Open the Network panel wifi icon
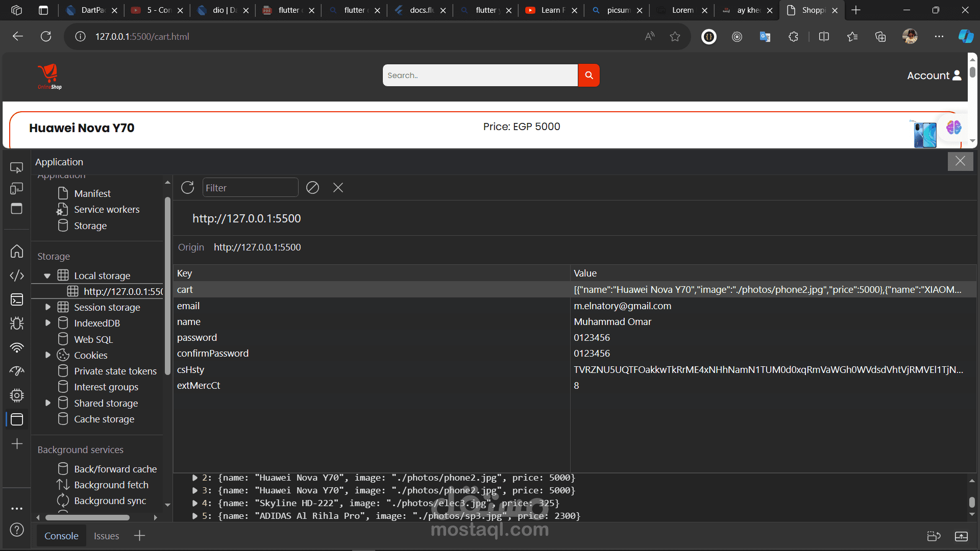Viewport: 980px width, 551px height. pos(17,347)
